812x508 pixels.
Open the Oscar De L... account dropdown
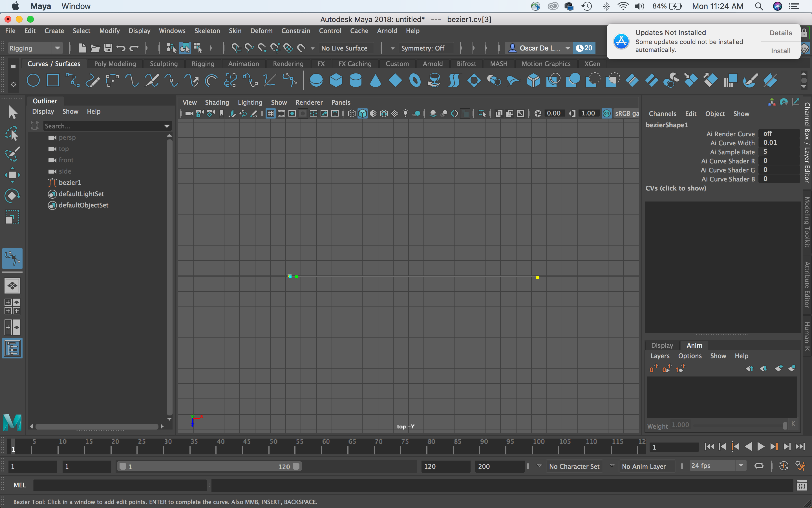(567, 48)
